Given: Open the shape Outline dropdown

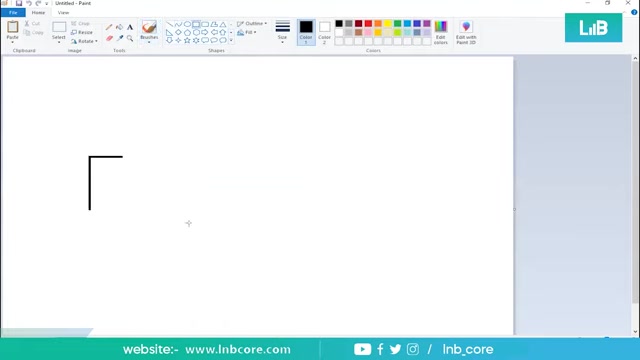Looking at the screenshot, I should pyautogui.click(x=252, y=24).
